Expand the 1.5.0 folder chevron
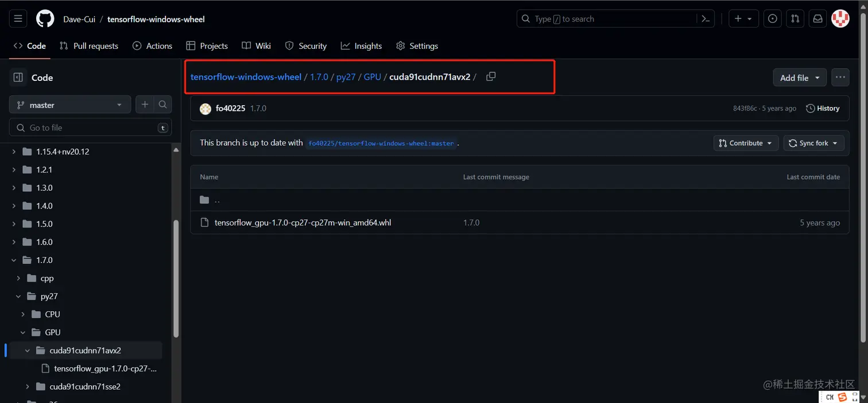868x403 pixels. [x=14, y=224]
